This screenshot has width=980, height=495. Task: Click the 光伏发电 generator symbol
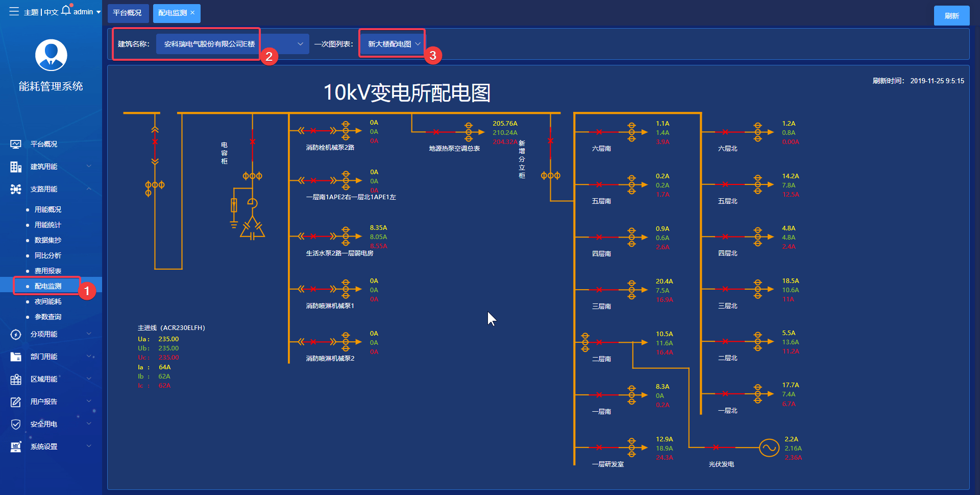pyautogui.click(x=769, y=448)
